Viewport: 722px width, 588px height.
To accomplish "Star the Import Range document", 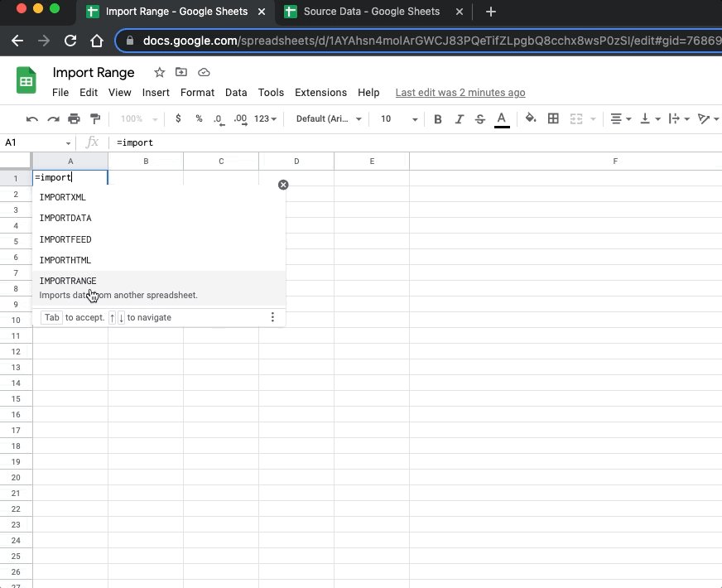I will [159, 72].
